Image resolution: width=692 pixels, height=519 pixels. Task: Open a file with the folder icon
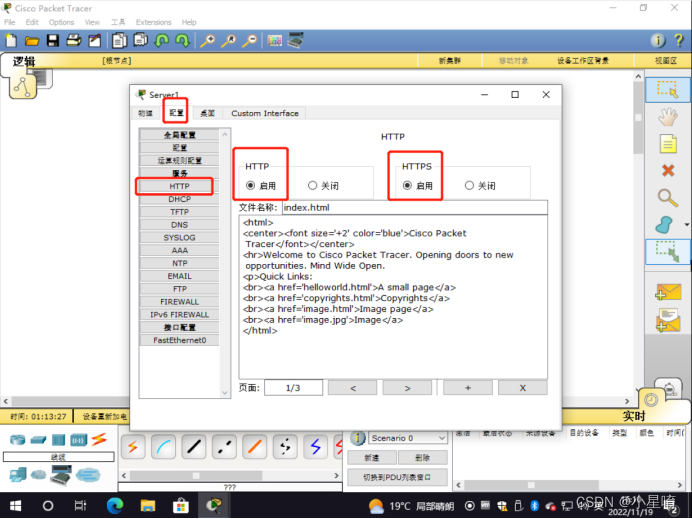point(32,41)
